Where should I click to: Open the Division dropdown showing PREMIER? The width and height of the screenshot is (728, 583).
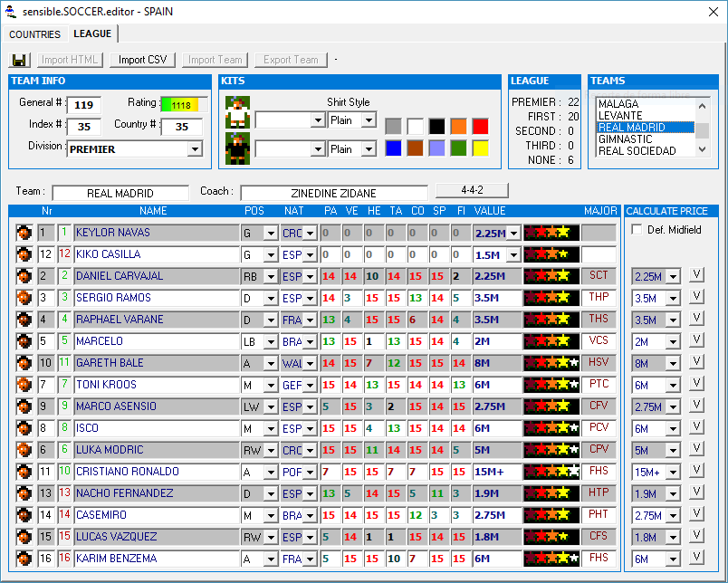pyautogui.click(x=195, y=149)
